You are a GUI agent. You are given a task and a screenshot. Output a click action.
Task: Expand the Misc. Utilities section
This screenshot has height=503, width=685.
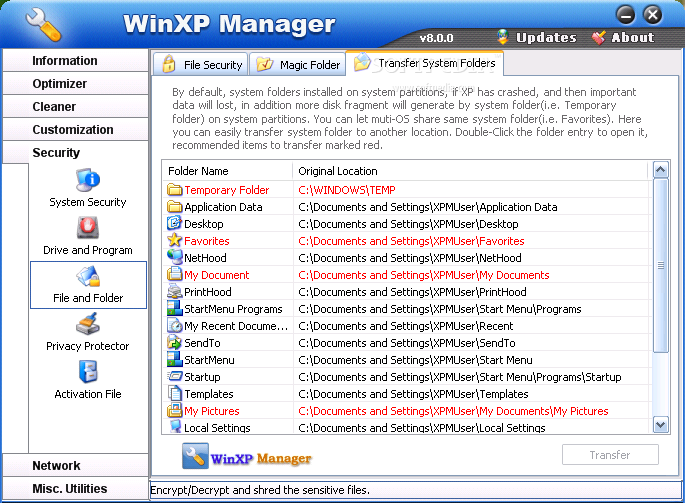click(x=75, y=489)
